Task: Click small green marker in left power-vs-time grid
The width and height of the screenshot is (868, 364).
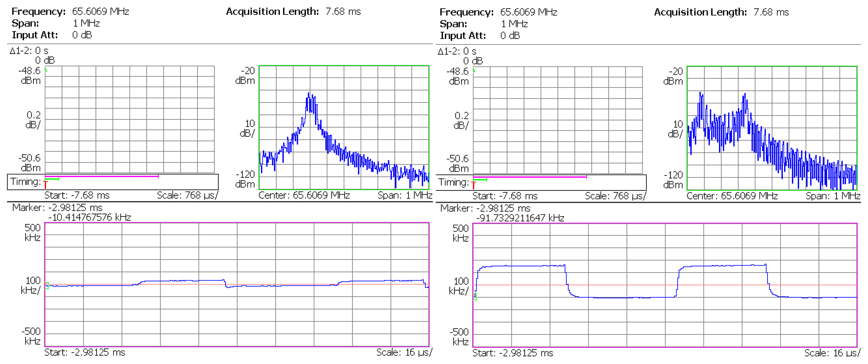Action: pyautogui.click(x=46, y=70)
